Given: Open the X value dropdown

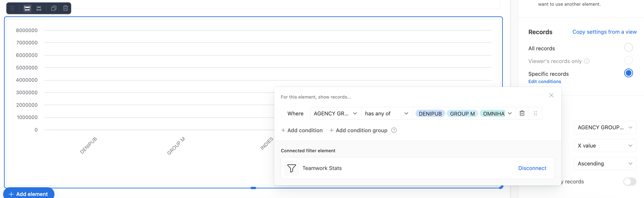Looking at the screenshot, I should 605,145.
